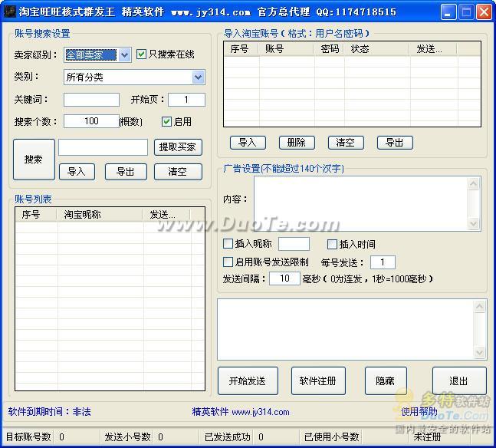Image resolution: width=496 pixels, height=448 pixels.
Task: Click the 密码 column header
Action: coord(328,49)
